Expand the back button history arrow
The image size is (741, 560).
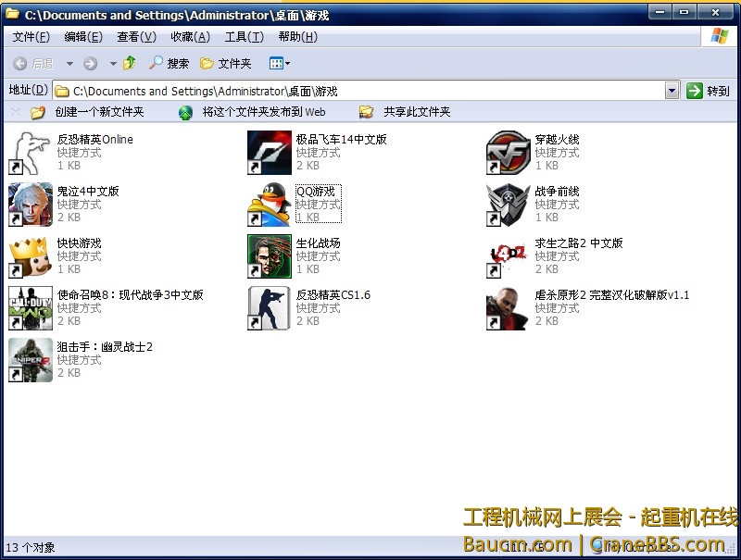tap(69, 63)
